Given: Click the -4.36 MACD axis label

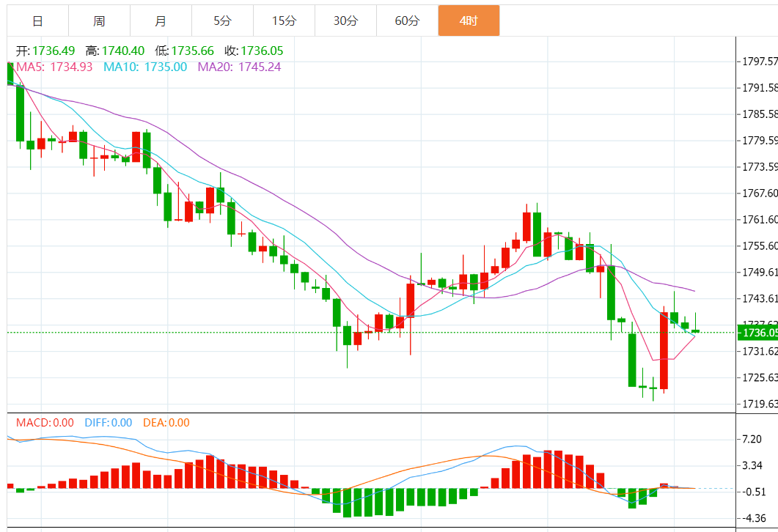Looking at the screenshot, I should 754,518.
